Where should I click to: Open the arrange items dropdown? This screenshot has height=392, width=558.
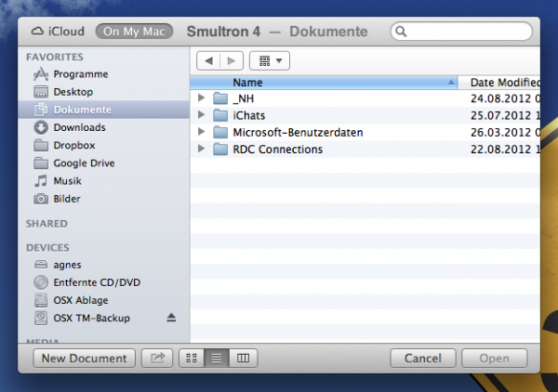tap(271, 60)
